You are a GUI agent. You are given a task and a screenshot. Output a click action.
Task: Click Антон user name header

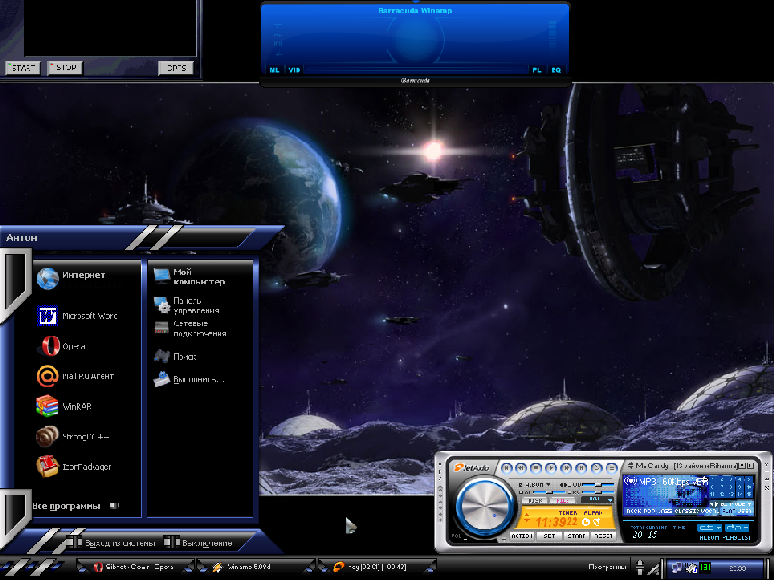coord(22,238)
